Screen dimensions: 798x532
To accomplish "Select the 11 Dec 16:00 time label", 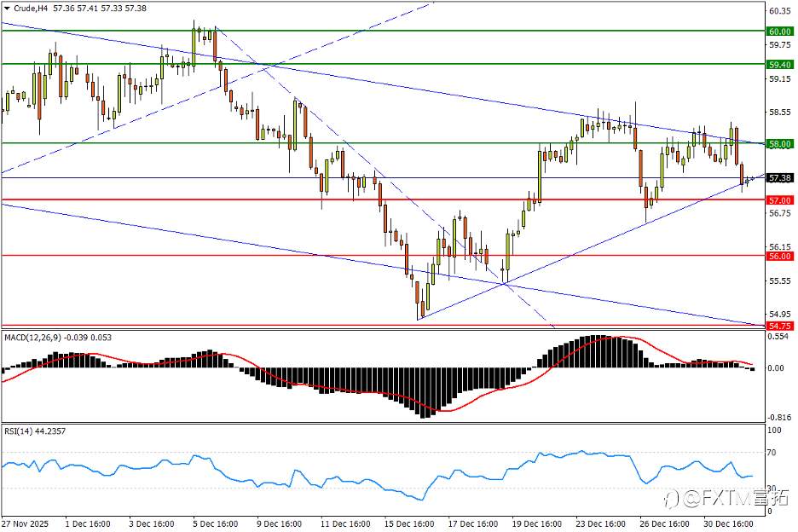I will pos(345,523).
